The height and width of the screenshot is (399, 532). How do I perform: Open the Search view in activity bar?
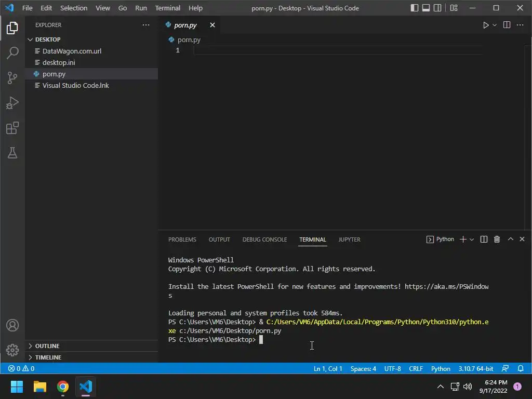pos(12,52)
